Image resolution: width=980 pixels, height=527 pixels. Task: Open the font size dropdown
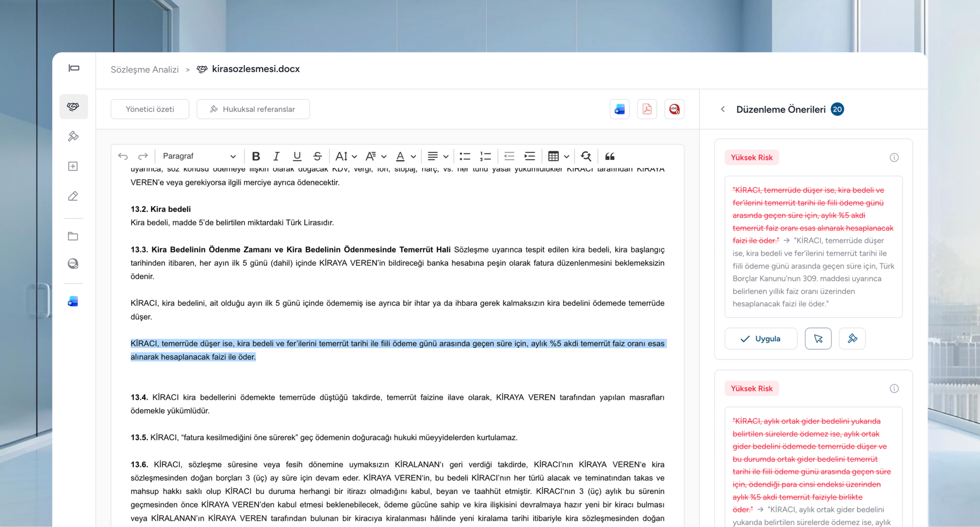(x=346, y=156)
